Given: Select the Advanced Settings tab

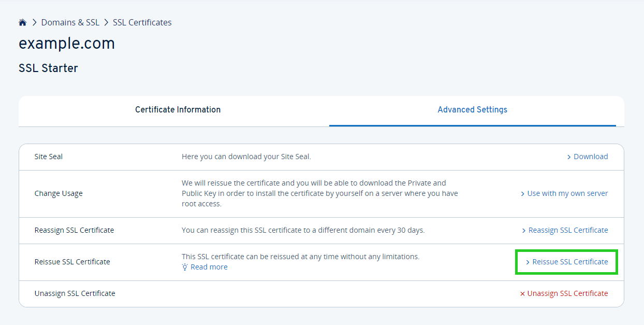Looking at the screenshot, I should coord(472,110).
